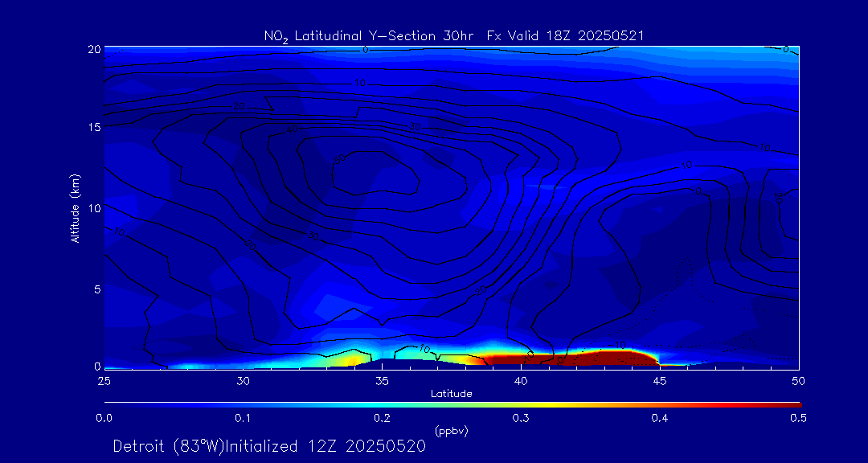Click the colorbar value label 0.0
The height and width of the screenshot is (463, 868).
[104, 418]
